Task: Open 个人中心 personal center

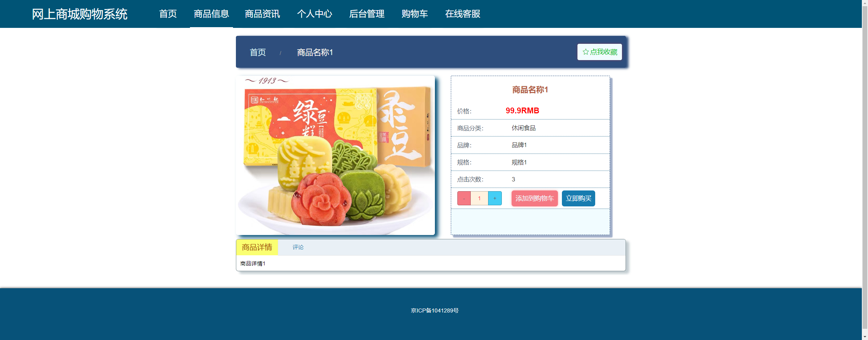Action: [x=315, y=14]
